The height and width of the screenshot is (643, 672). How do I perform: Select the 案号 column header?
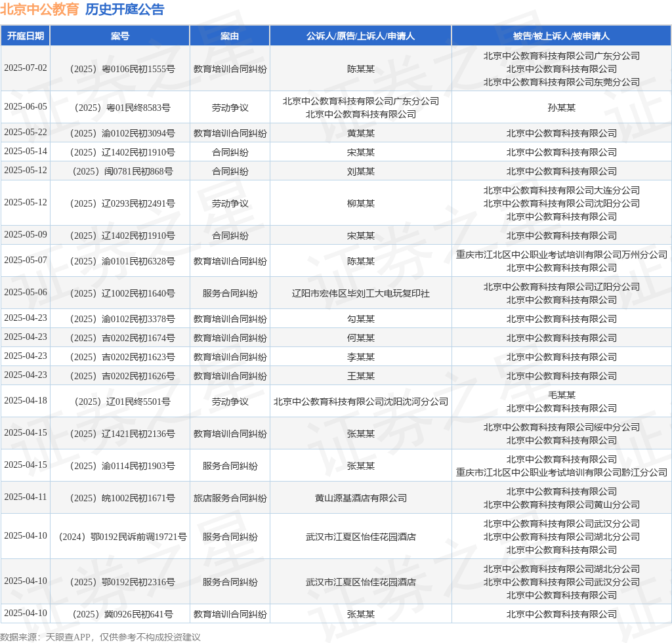click(x=120, y=36)
